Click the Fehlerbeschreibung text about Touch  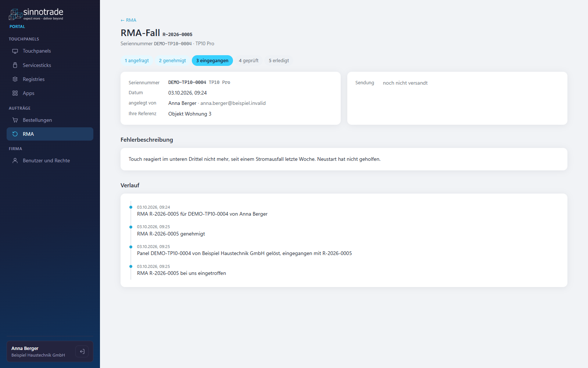pyautogui.click(x=254, y=159)
